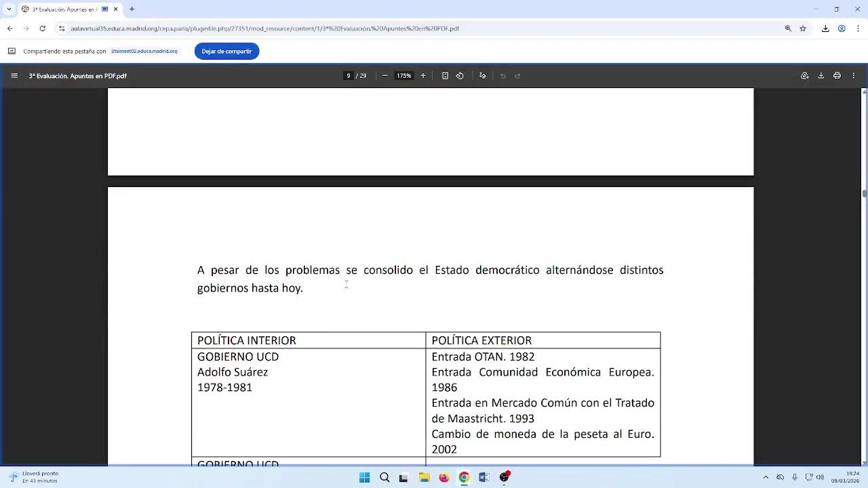This screenshot has height=488, width=868.
Task: Open Windows taskbar search
Action: click(384, 477)
